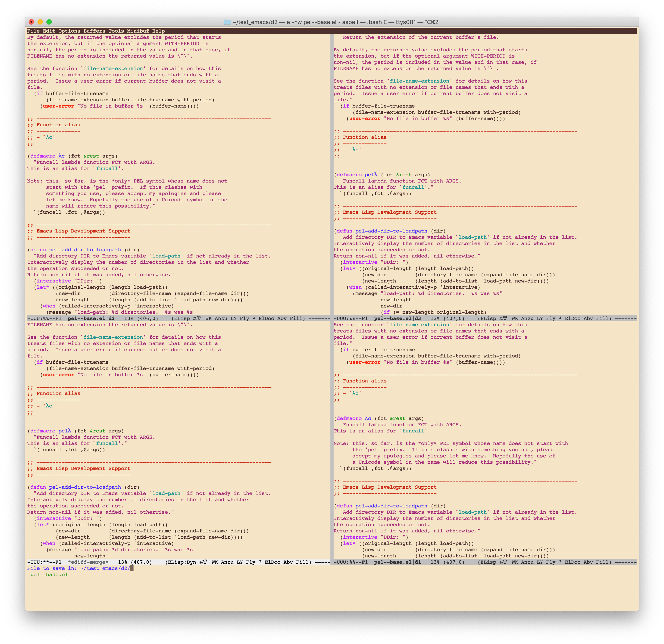Image resolution: width=664 pixels, height=644 pixels.
Task: Click buffer name pel--base.el|d2 in mode line
Action: click(x=91, y=318)
